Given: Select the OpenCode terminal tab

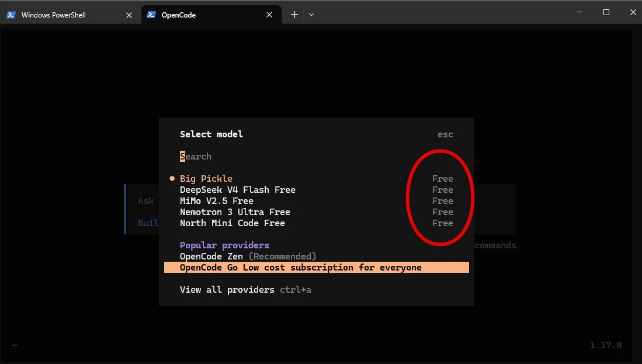Looking at the screenshot, I should pos(211,15).
